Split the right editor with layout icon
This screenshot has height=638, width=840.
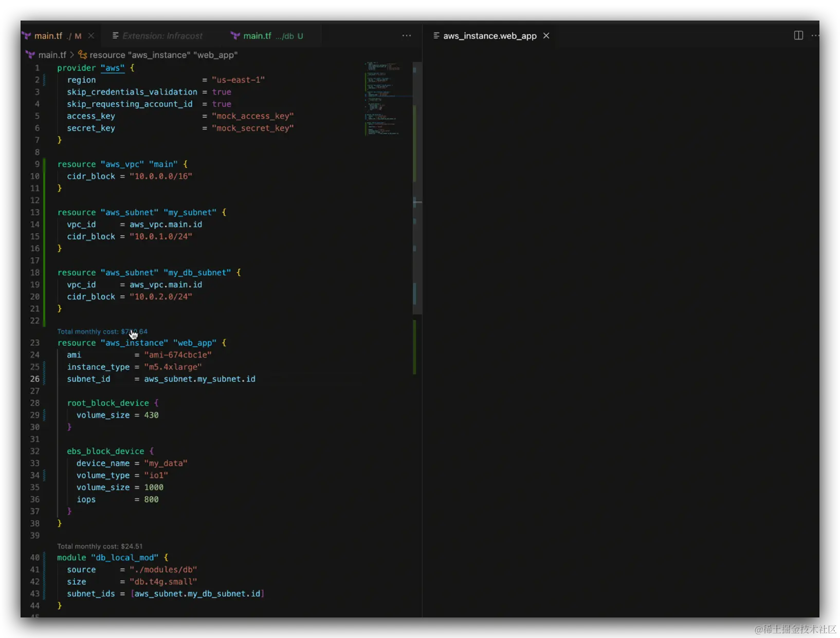coord(798,35)
